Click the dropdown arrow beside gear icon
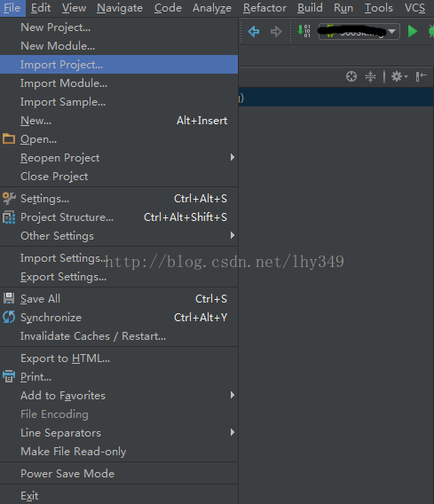 click(x=406, y=77)
